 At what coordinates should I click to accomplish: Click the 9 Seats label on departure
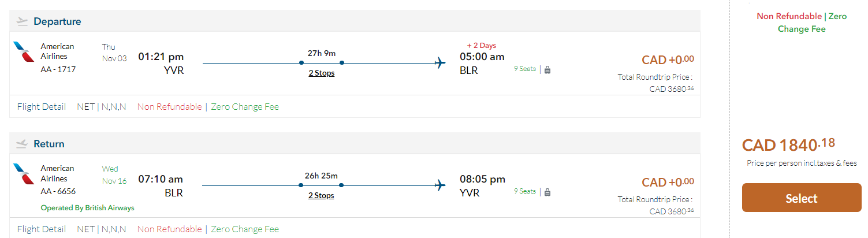[525, 69]
